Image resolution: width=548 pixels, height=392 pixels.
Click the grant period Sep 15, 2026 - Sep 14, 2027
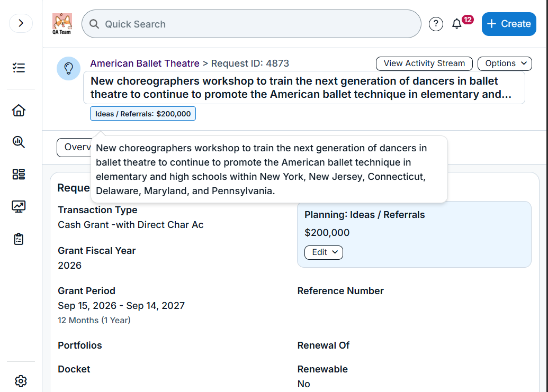[x=121, y=305]
